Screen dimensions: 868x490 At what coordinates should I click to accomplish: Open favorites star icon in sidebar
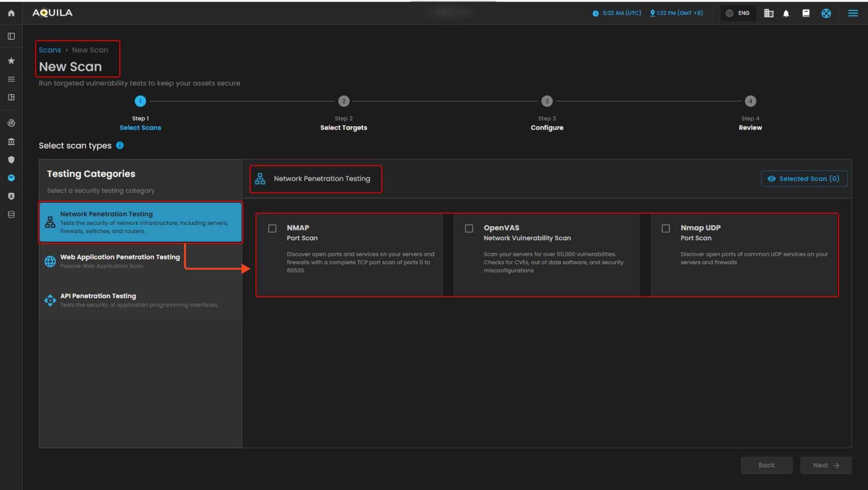[x=11, y=61]
